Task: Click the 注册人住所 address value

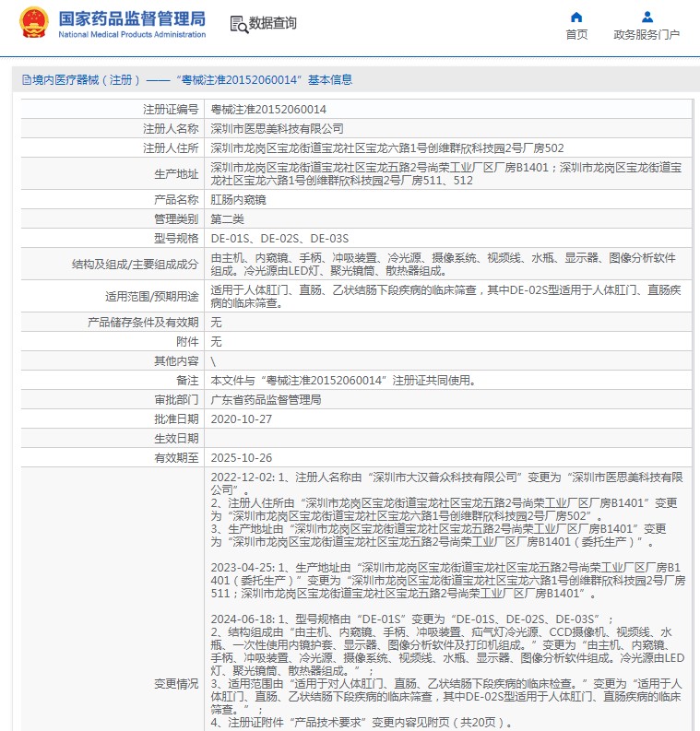Action: coord(387,148)
